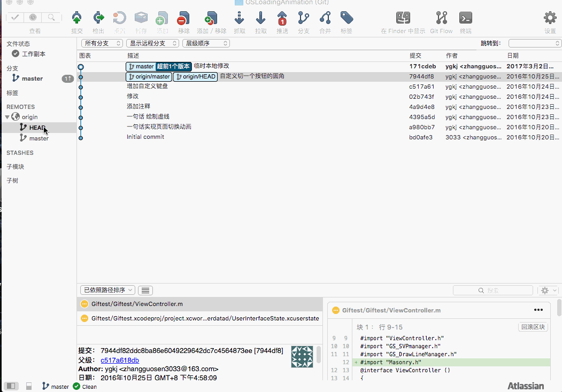Screen dimensions: 562x392
Task: Click the Push (推送) icon with badge
Action: tap(282, 18)
